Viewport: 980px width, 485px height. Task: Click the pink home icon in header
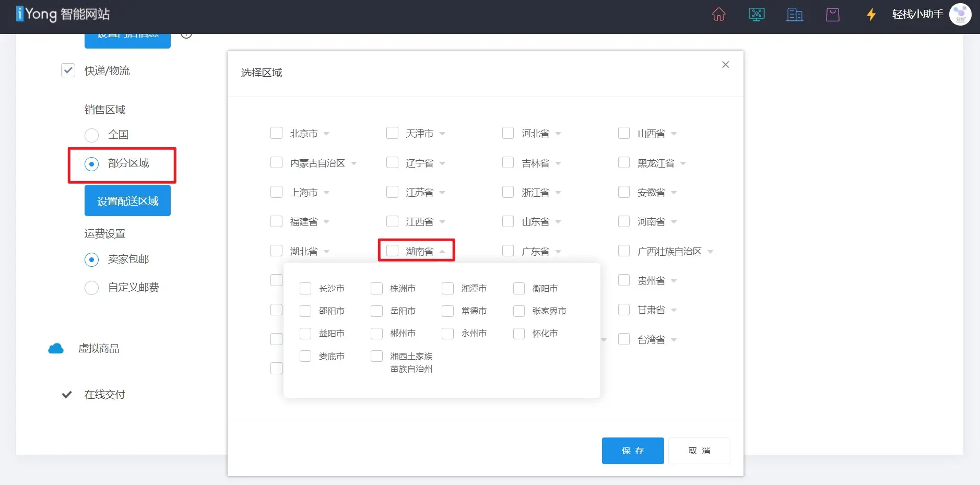718,15
